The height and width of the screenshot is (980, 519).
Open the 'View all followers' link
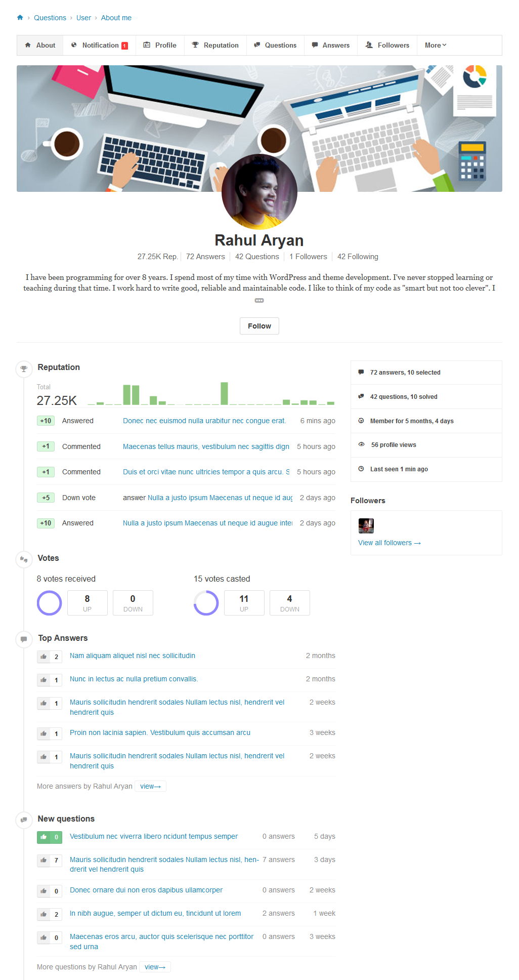pyautogui.click(x=390, y=543)
